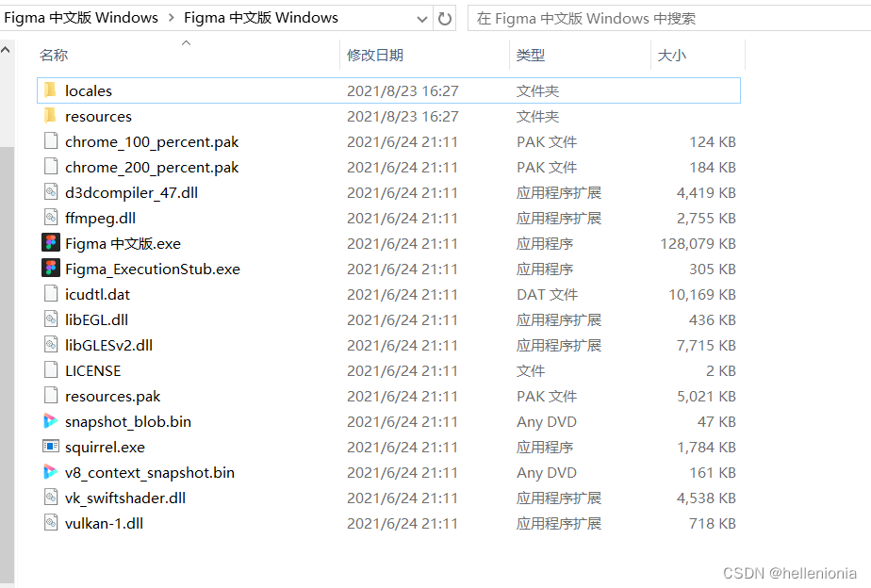This screenshot has width=871, height=588.
Task: Click the 718 KB size of vulkan-1.dll
Action: point(712,524)
